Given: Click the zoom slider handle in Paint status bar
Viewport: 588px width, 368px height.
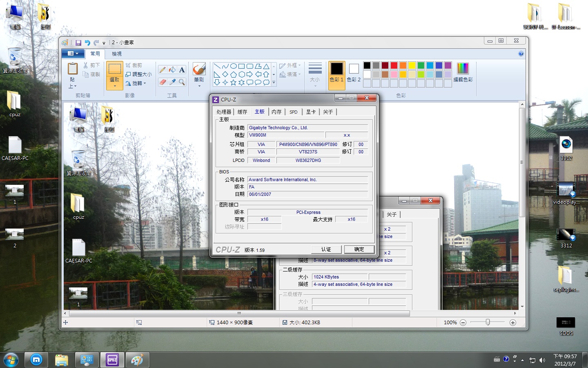Looking at the screenshot, I should click(x=488, y=322).
